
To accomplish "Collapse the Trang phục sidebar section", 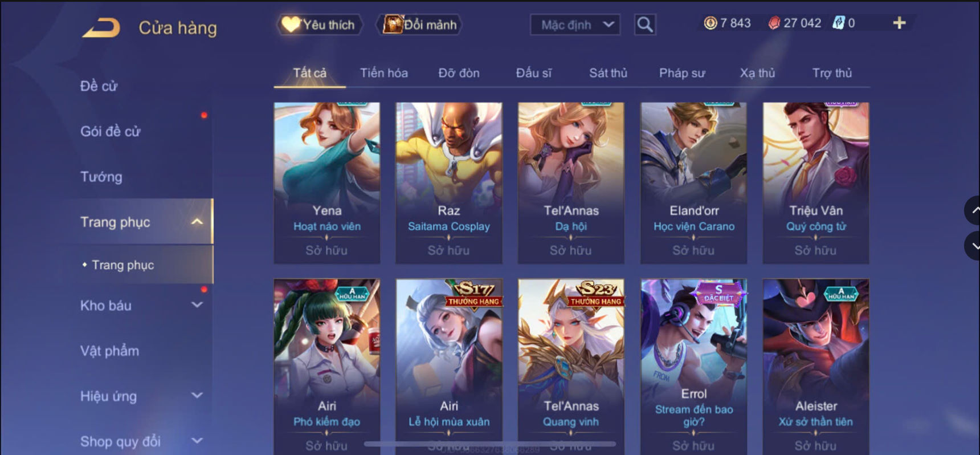I will click(197, 222).
